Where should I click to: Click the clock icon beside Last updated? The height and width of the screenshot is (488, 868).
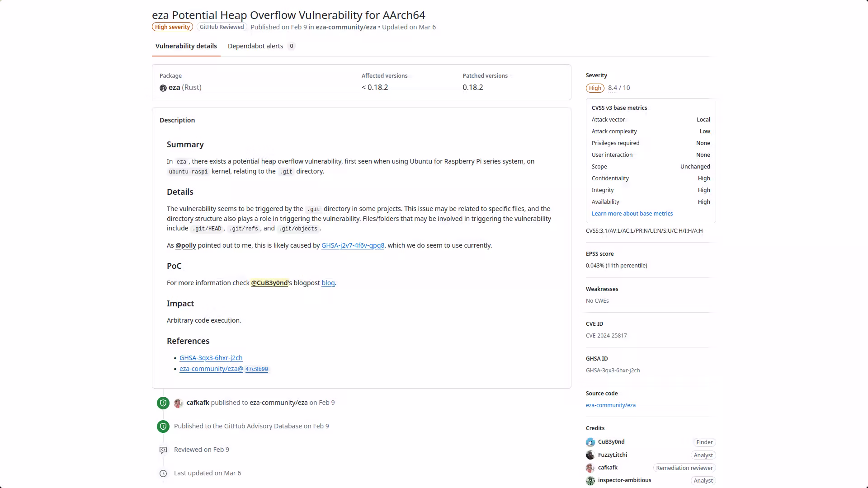pyautogui.click(x=163, y=474)
